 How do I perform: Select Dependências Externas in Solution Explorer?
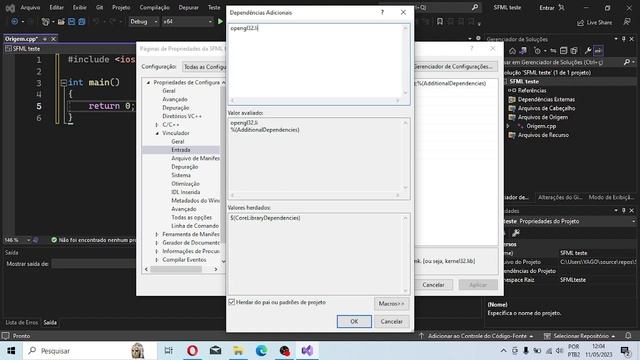[x=546, y=99]
